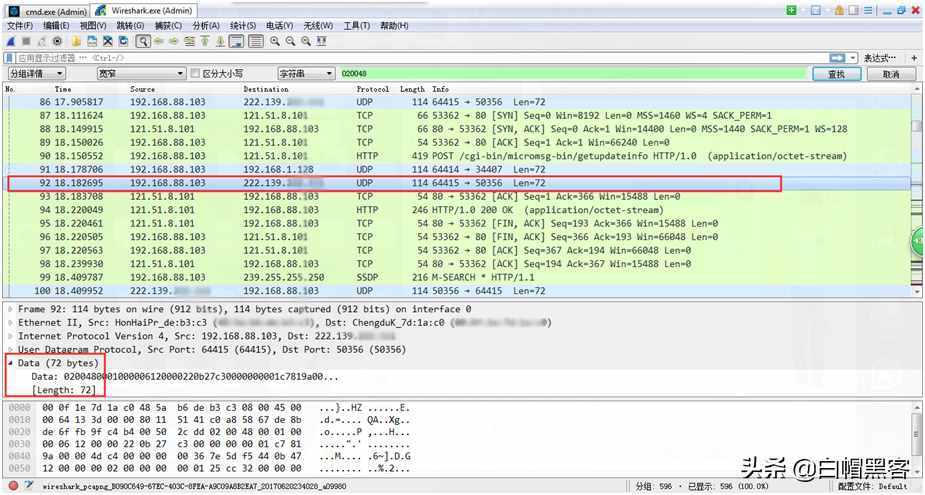Expand User Datagram Protocol node
This screenshot has width=925, height=495.
coord(11,350)
